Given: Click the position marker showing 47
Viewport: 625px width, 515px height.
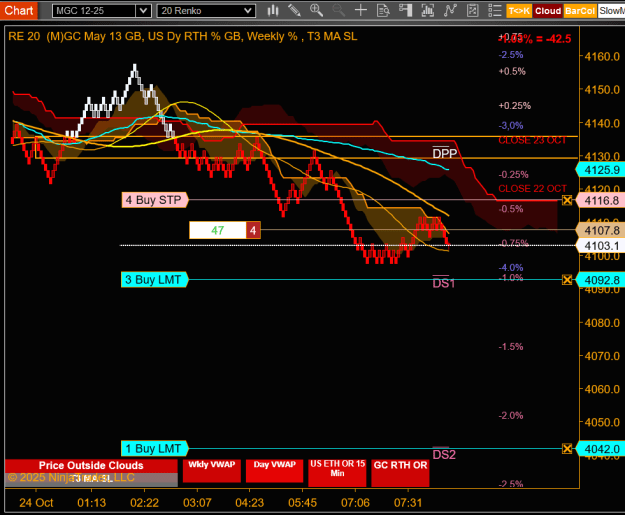Looking at the screenshot, I should [x=218, y=230].
